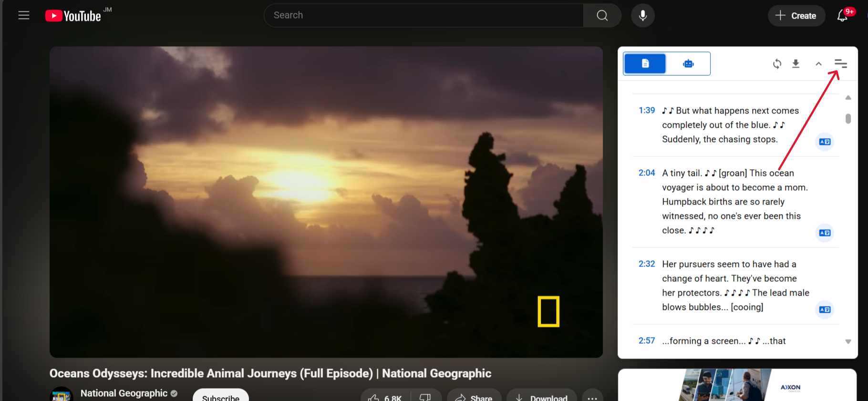Click the transcript scrollbar down arrow
The height and width of the screenshot is (401, 868).
click(x=848, y=341)
